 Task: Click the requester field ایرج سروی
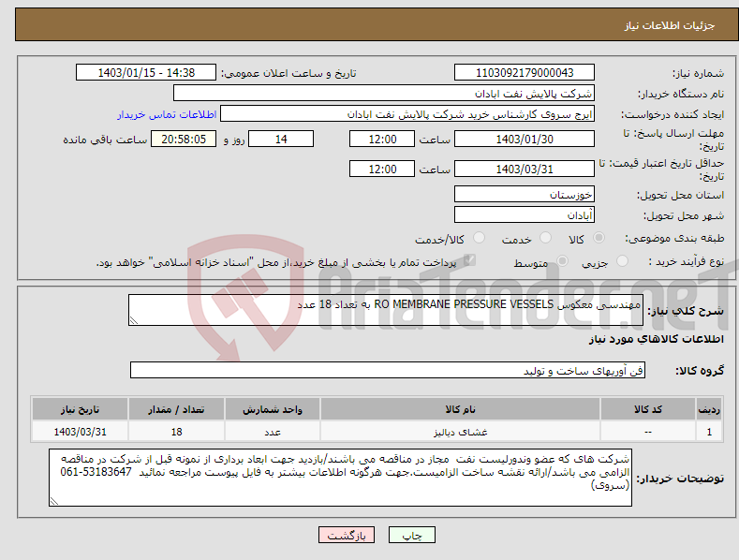point(407,114)
